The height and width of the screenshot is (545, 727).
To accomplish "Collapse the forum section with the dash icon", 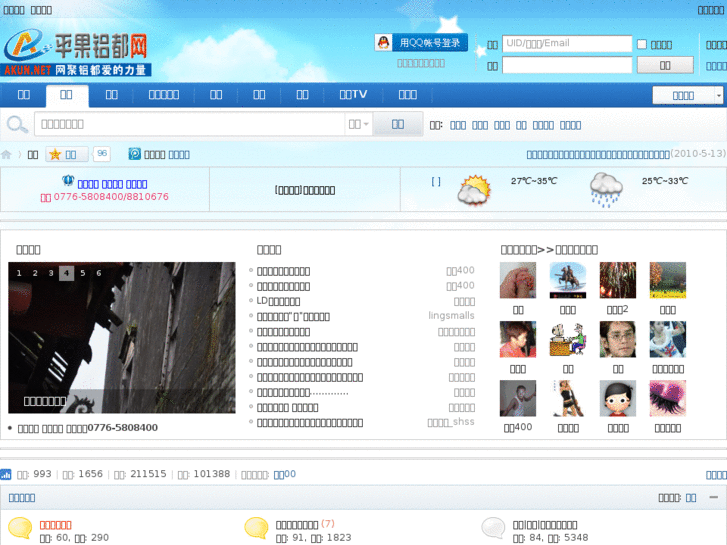I will [x=714, y=497].
